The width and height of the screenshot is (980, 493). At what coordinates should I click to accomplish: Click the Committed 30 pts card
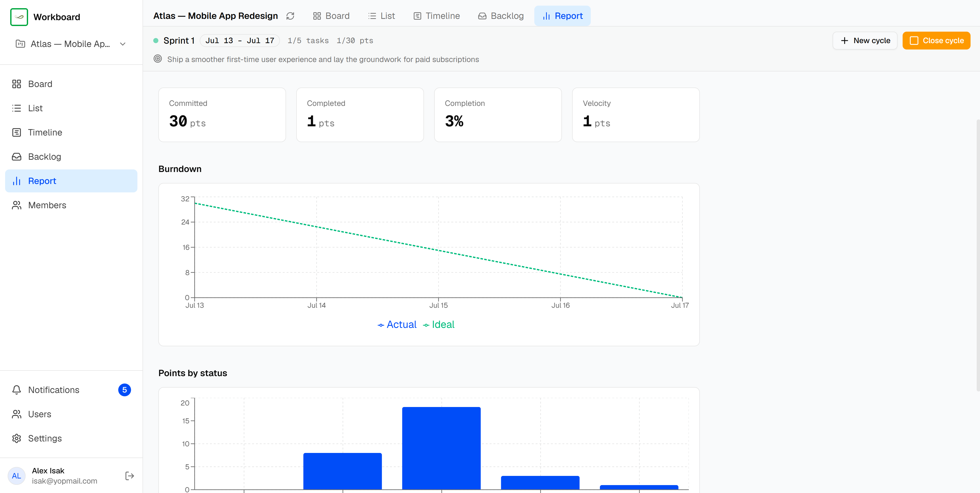222,115
